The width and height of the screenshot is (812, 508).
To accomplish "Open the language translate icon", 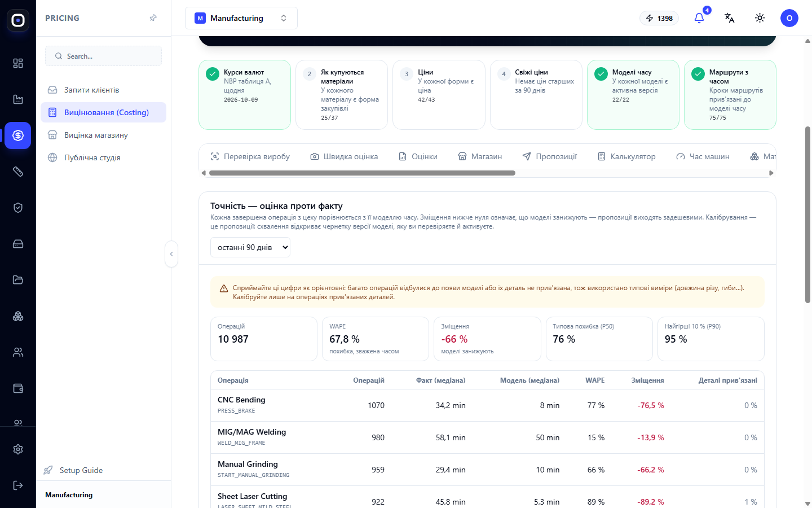I will [730, 18].
